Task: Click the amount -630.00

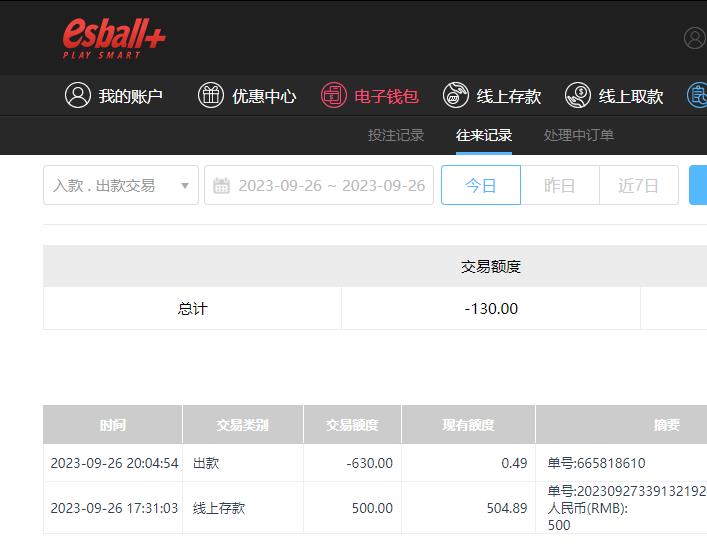Action: pos(370,463)
